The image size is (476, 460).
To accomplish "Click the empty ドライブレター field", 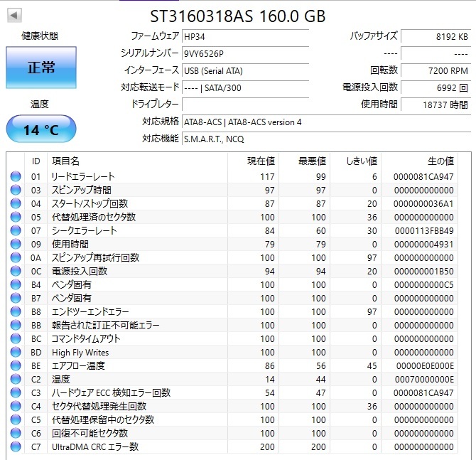I will pos(245,105).
